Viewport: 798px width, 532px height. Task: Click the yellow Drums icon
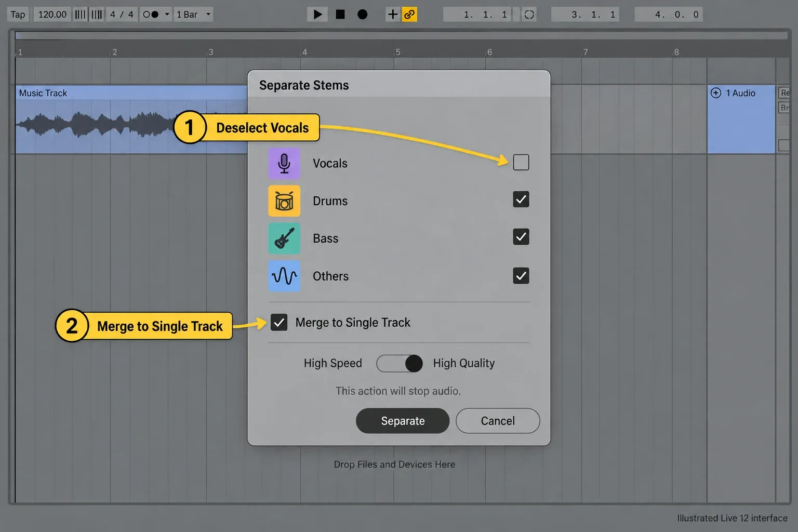(284, 201)
